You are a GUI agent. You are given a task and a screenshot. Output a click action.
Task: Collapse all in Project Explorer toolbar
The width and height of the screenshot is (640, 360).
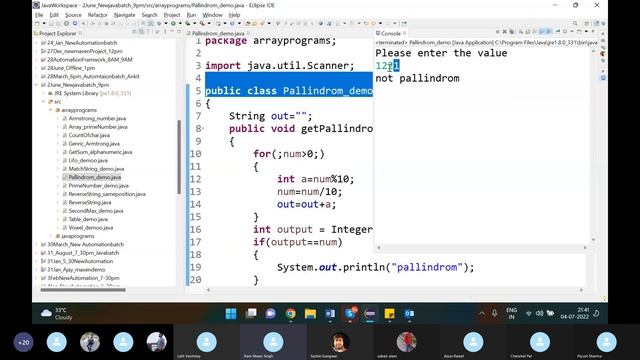point(134,31)
